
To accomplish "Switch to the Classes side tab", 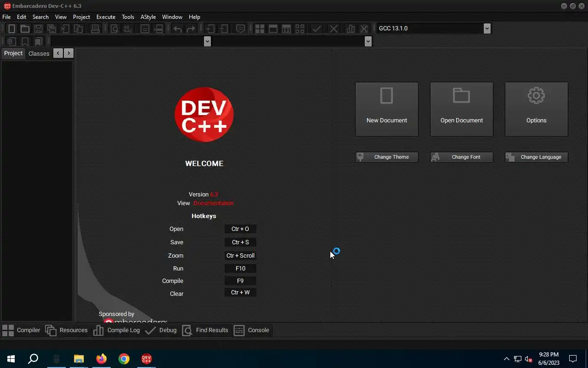I will click(39, 53).
